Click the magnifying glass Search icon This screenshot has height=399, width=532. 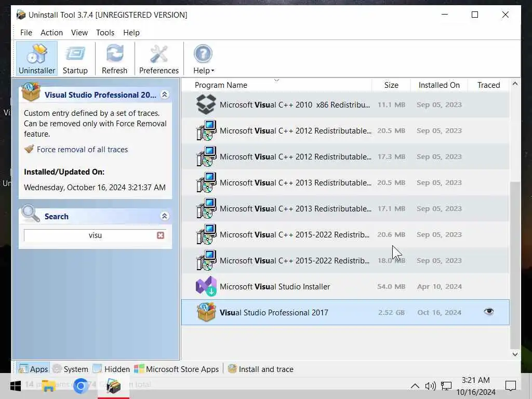31,214
